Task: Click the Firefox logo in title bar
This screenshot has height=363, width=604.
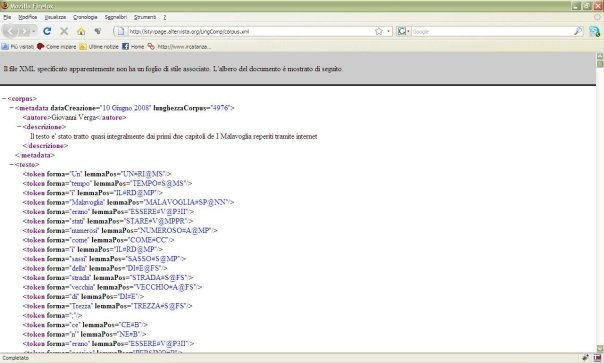Action: [5, 6]
